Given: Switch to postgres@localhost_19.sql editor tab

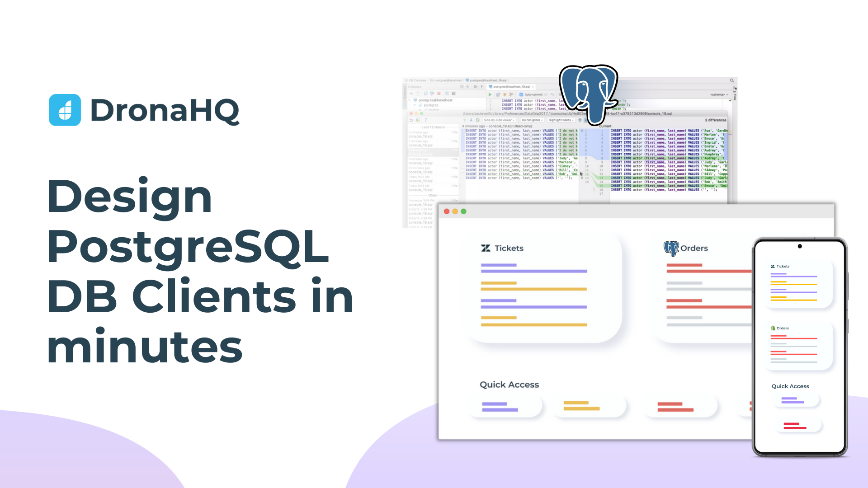Looking at the screenshot, I should [x=511, y=87].
